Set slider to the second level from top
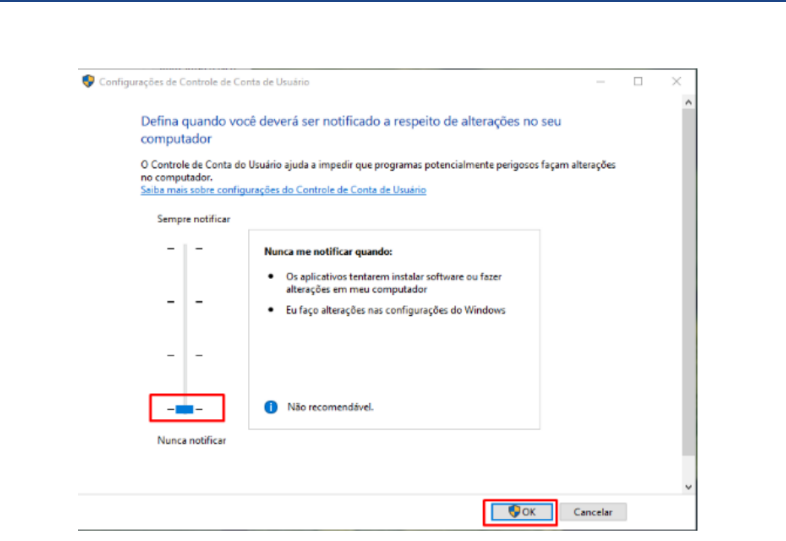This screenshot has height=541, width=786. [x=184, y=301]
